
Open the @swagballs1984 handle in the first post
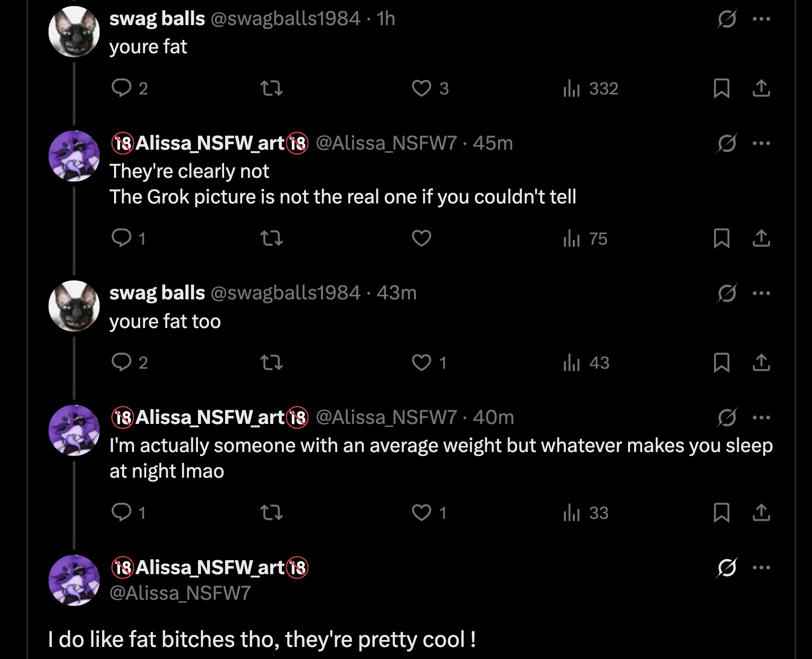(x=285, y=19)
